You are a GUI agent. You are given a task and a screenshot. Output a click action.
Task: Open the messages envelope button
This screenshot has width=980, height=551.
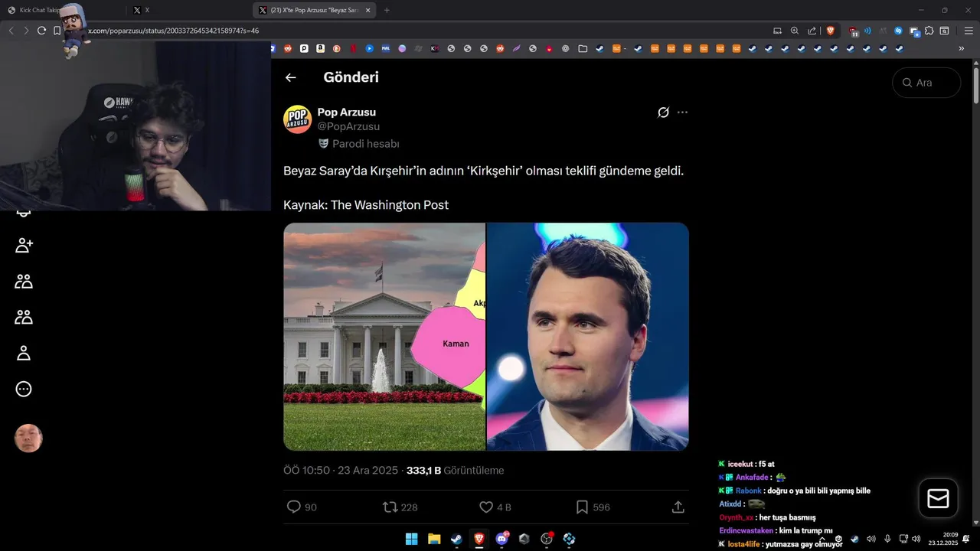coord(938,498)
